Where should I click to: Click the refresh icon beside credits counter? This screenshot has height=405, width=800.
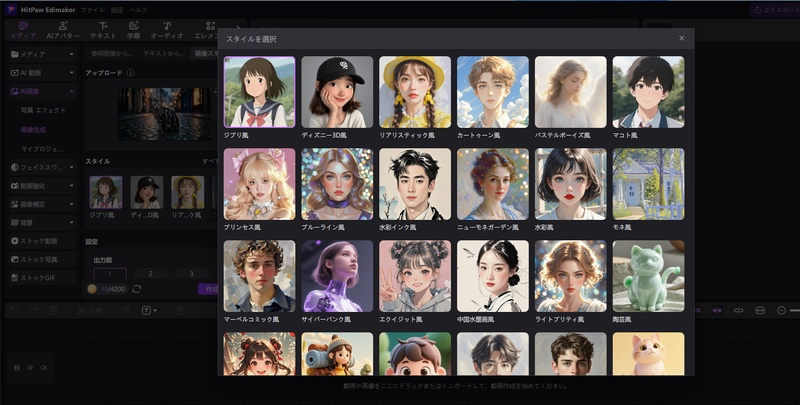pyautogui.click(x=136, y=289)
